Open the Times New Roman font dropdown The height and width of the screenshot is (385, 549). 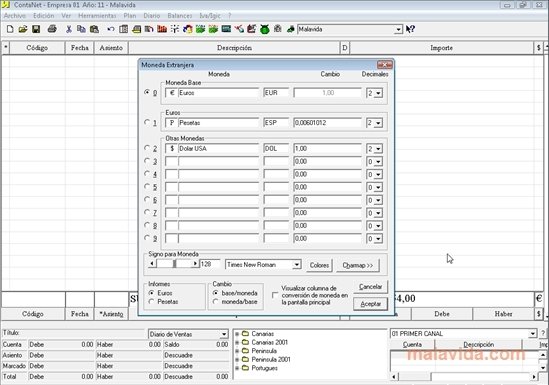click(297, 265)
